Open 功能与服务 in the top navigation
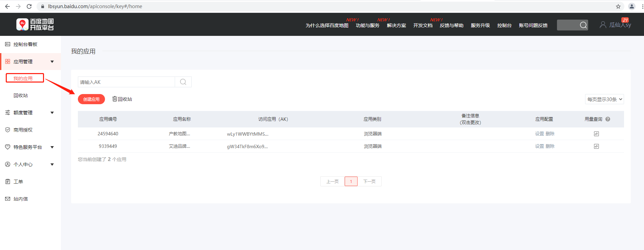This screenshot has width=644, height=250. tap(367, 25)
